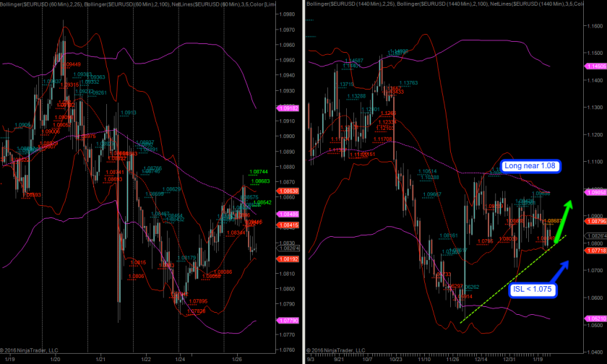Click the 1440 Min chart indicator title text

click(x=444, y=4)
